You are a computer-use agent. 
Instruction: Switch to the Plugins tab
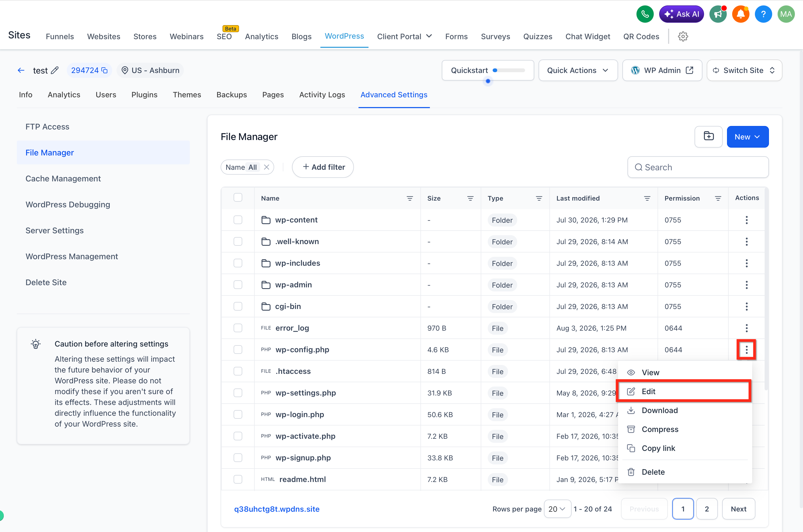(x=144, y=95)
